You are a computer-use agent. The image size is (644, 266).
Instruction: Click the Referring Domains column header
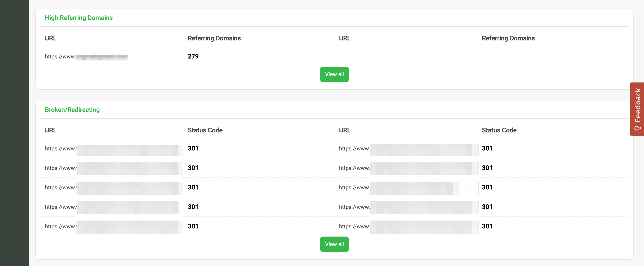pyautogui.click(x=214, y=38)
